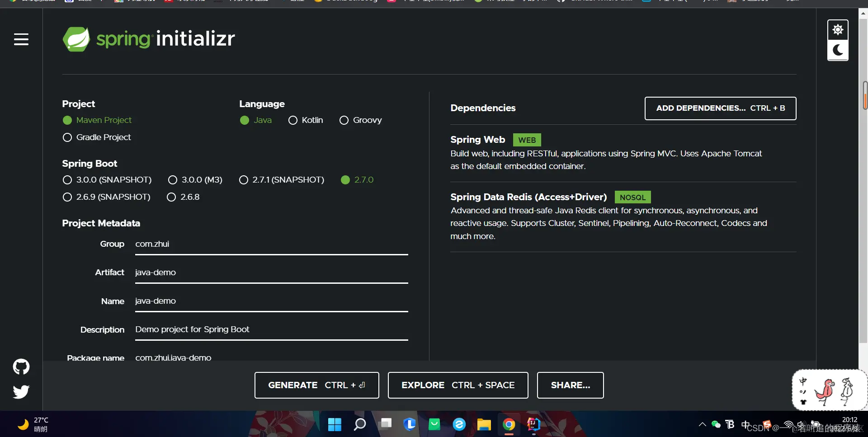Click the Share button
868x437 pixels.
pyautogui.click(x=570, y=385)
